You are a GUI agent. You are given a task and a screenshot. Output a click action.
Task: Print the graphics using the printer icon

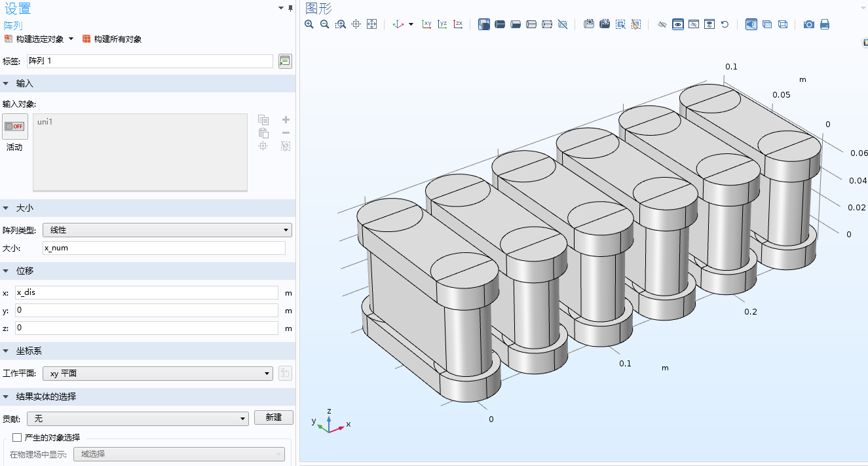[x=825, y=24]
